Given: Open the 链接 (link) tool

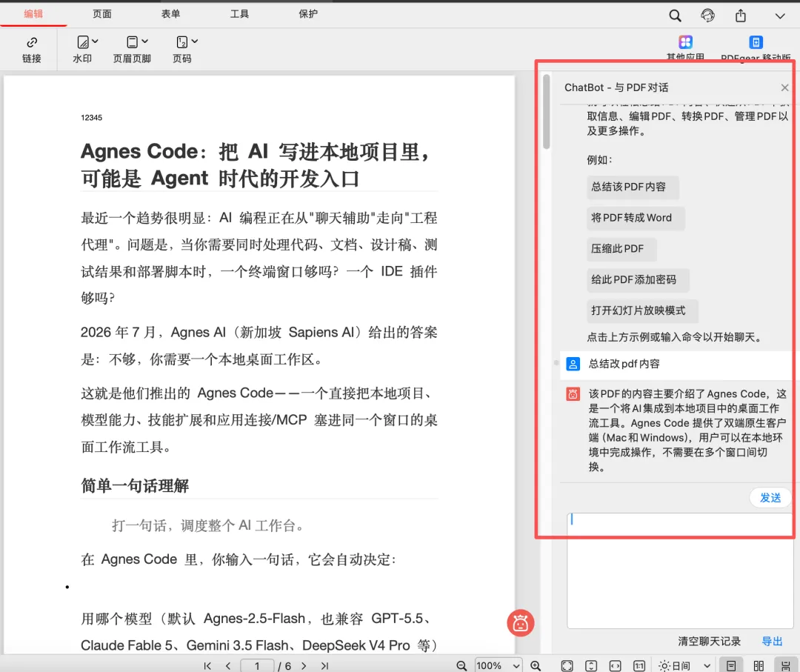Looking at the screenshot, I should pos(32,50).
